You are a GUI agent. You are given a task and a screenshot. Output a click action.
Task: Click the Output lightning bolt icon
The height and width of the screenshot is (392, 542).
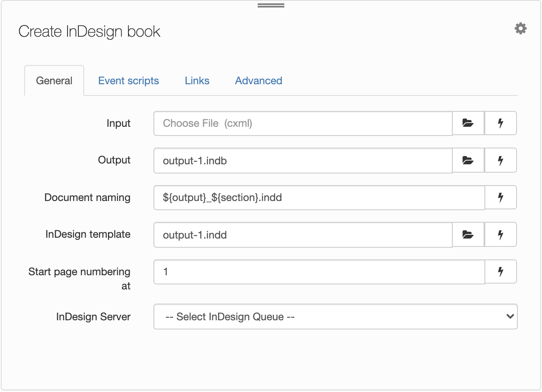(x=501, y=160)
